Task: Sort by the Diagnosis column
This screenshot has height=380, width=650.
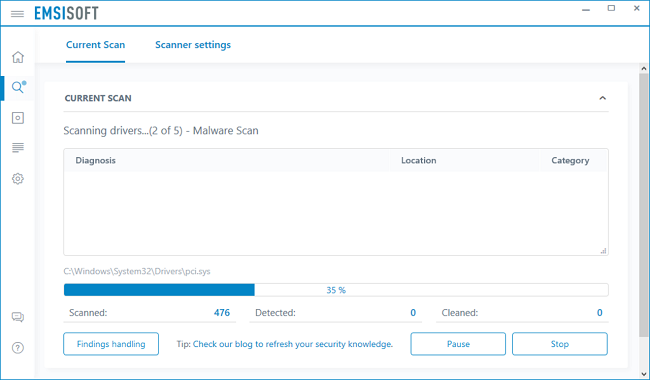Action: pos(95,160)
